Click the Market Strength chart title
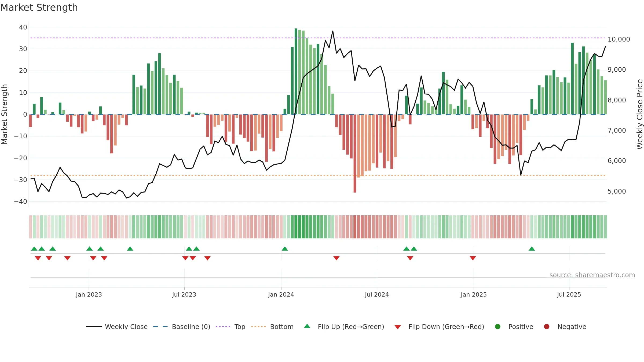 click(x=39, y=8)
